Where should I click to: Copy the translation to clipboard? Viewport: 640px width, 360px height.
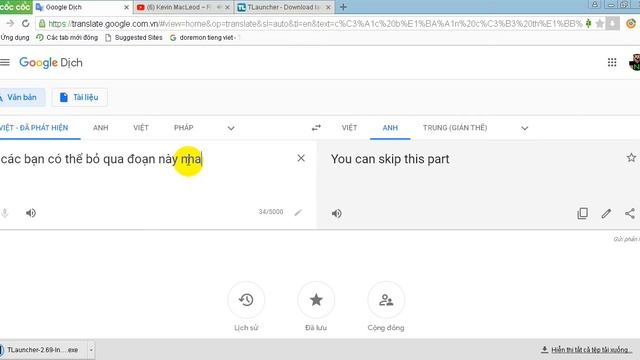tap(582, 213)
